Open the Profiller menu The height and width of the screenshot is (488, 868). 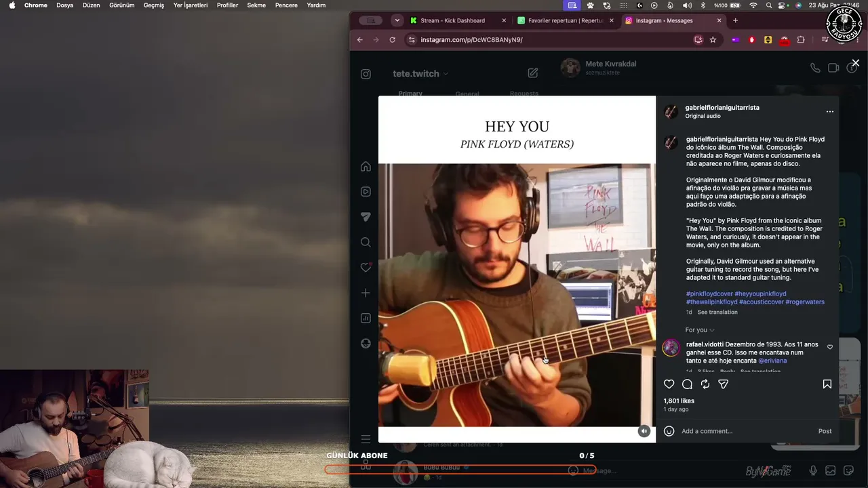tap(227, 5)
